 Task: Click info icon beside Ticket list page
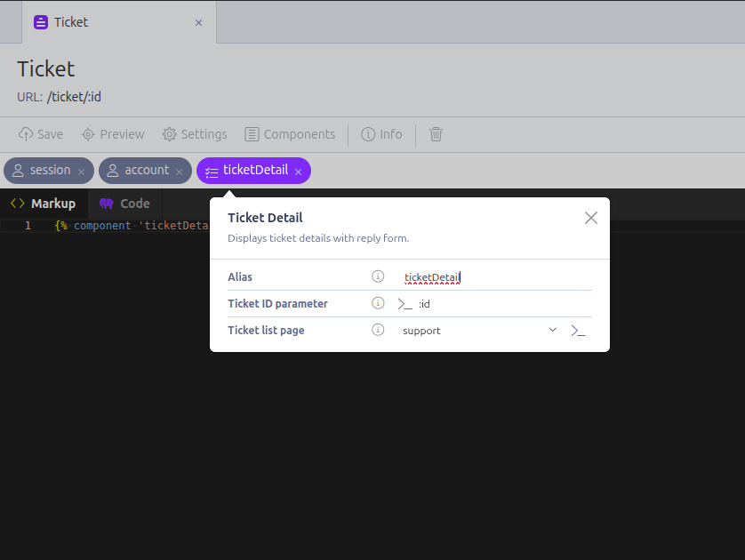[378, 330]
